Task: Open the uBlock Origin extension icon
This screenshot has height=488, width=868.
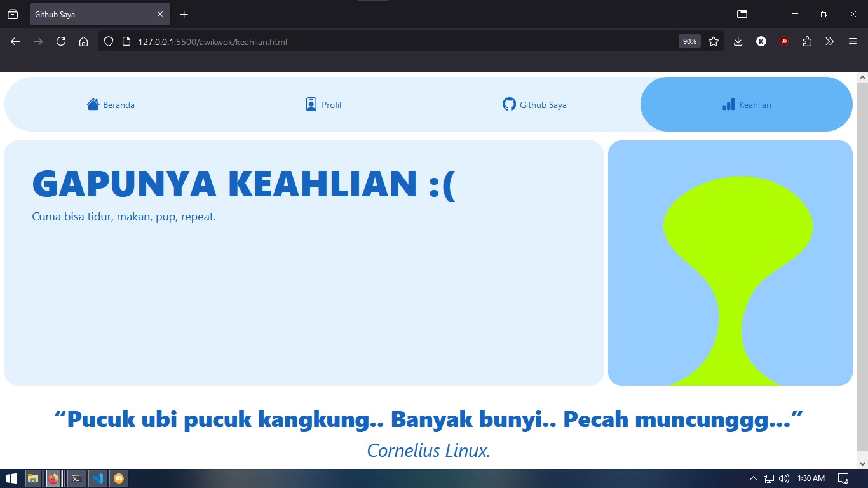Action: [x=783, y=41]
